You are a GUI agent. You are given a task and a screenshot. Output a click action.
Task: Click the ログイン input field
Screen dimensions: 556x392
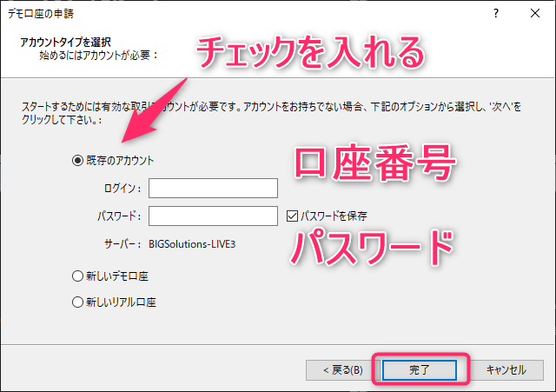213,188
